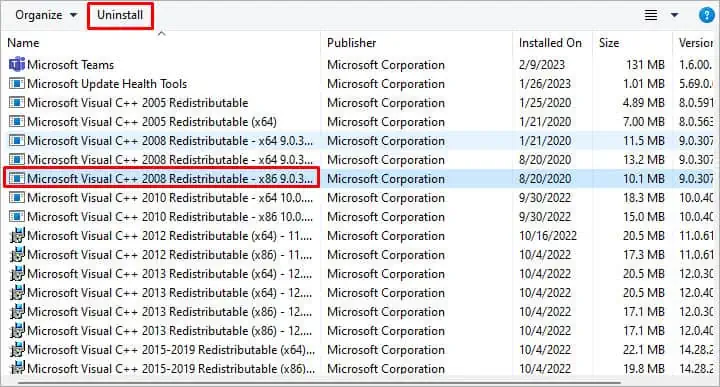This screenshot has width=720, height=387.
Task: Click the 7.00 MB size value
Action: 643,122
